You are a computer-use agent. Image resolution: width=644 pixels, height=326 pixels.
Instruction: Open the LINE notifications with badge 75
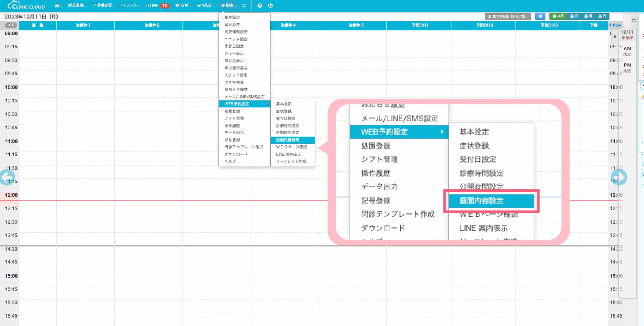point(157,6)
